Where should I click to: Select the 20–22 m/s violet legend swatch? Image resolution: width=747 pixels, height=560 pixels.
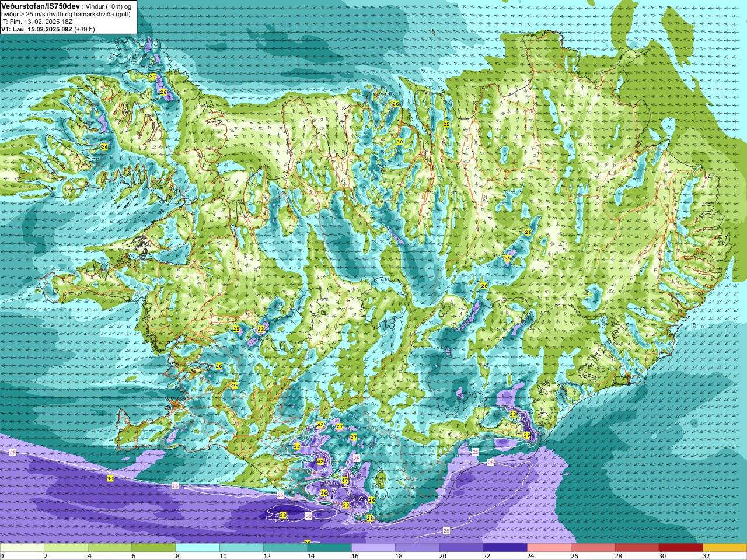coord(461,548)
